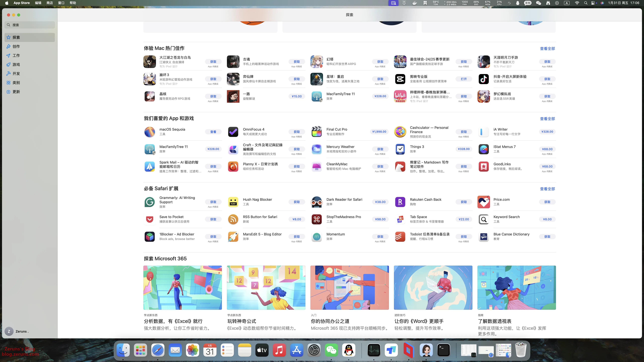The image size is (644, 362).
Task: Open the Updates section in the sidebar
Action: tap(16, 92)
